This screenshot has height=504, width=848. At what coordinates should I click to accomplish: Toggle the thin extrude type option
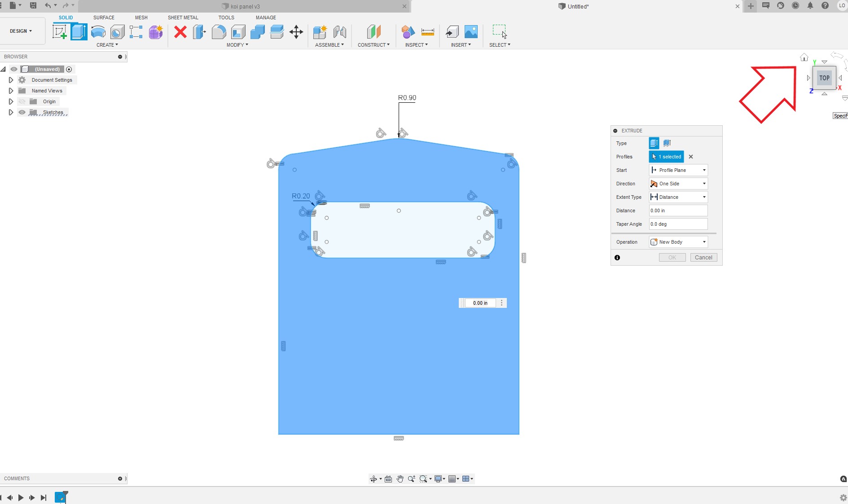[x=667, y=143]
